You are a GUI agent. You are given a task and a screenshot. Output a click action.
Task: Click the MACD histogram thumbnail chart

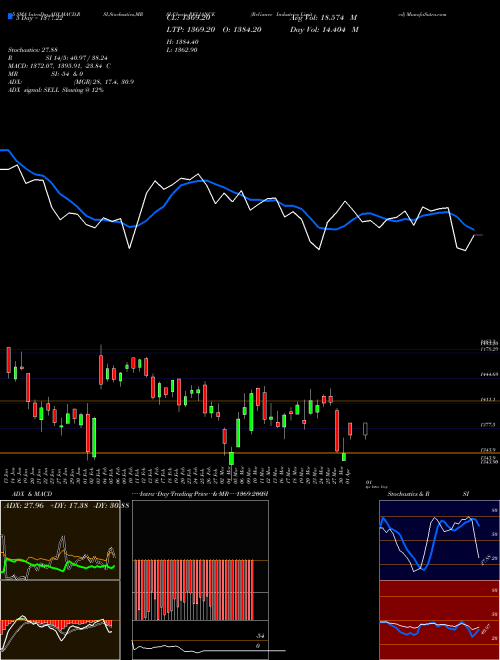(x=60, y=620)
